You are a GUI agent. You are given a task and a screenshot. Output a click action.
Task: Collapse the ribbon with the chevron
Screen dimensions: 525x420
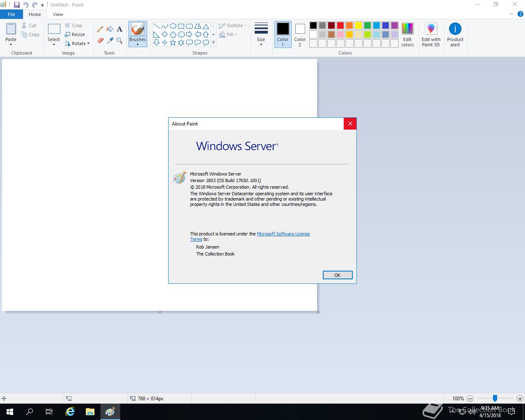[511, 14]
